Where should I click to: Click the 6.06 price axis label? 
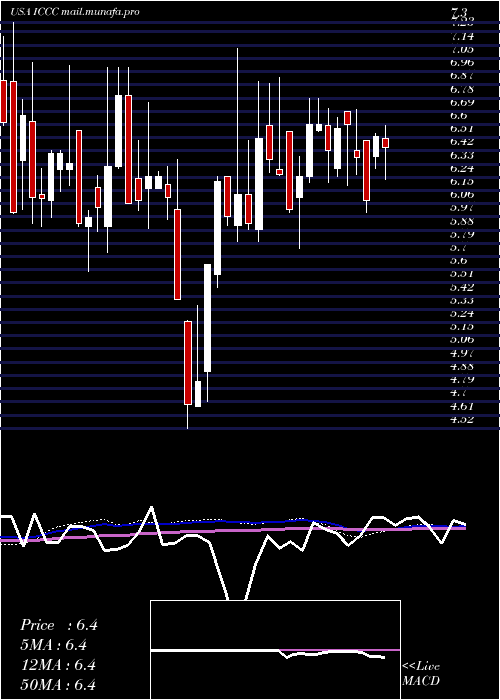coord(462,195)
